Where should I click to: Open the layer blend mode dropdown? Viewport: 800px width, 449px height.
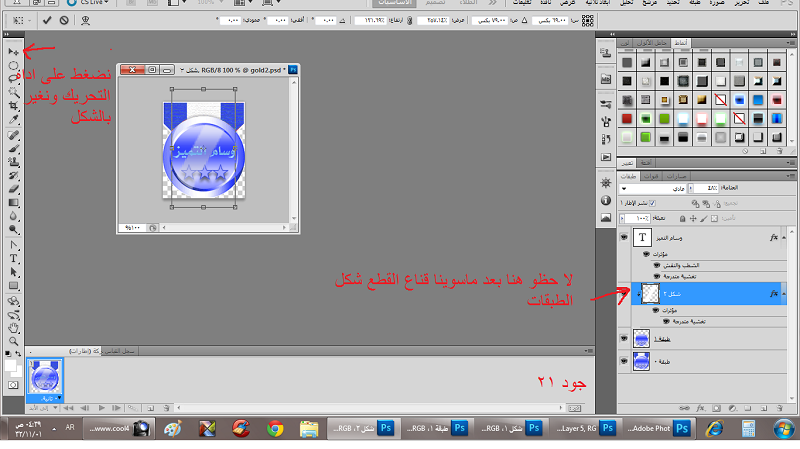point(626,188)
